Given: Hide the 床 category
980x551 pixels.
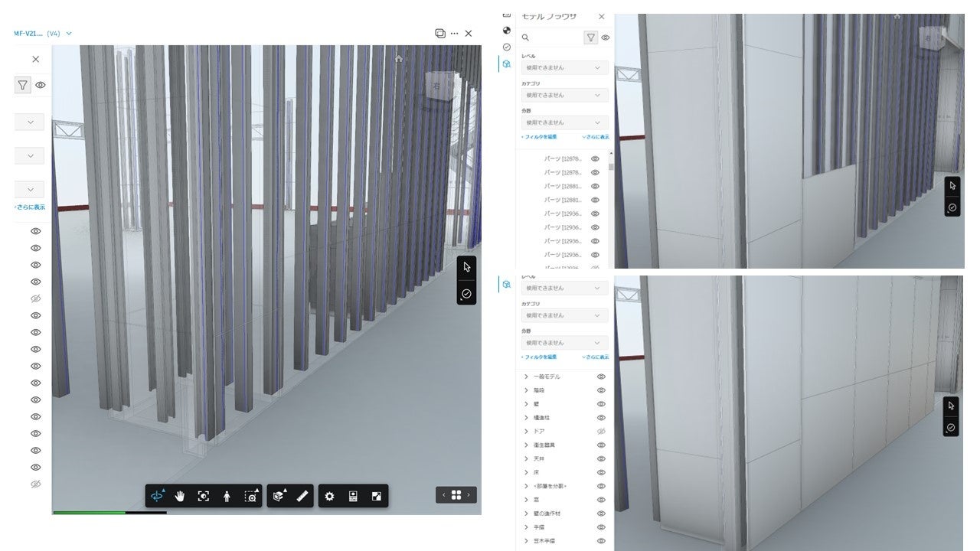Looking at the screenshot, I should pyautogui.click(x=601, y=472).
